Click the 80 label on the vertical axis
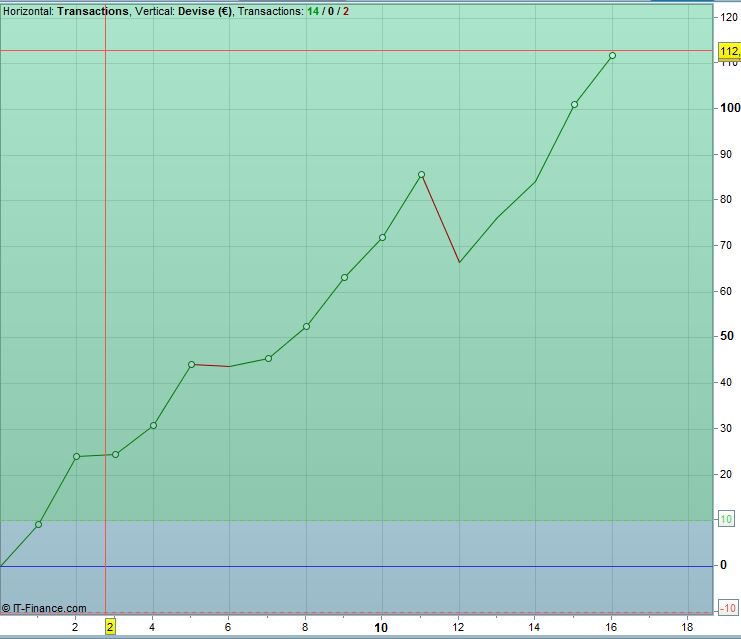Image resolution: width=741 pixels, height=639 pixels. 726,199
